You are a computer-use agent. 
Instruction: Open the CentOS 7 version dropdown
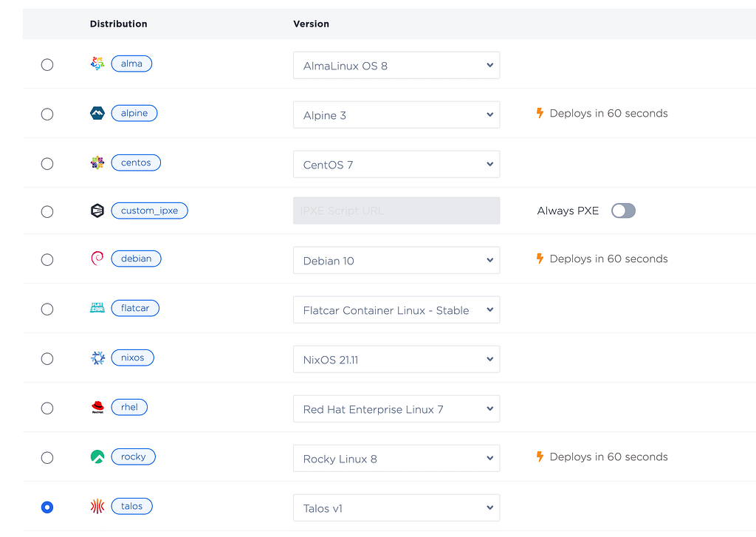pos(396,165)
